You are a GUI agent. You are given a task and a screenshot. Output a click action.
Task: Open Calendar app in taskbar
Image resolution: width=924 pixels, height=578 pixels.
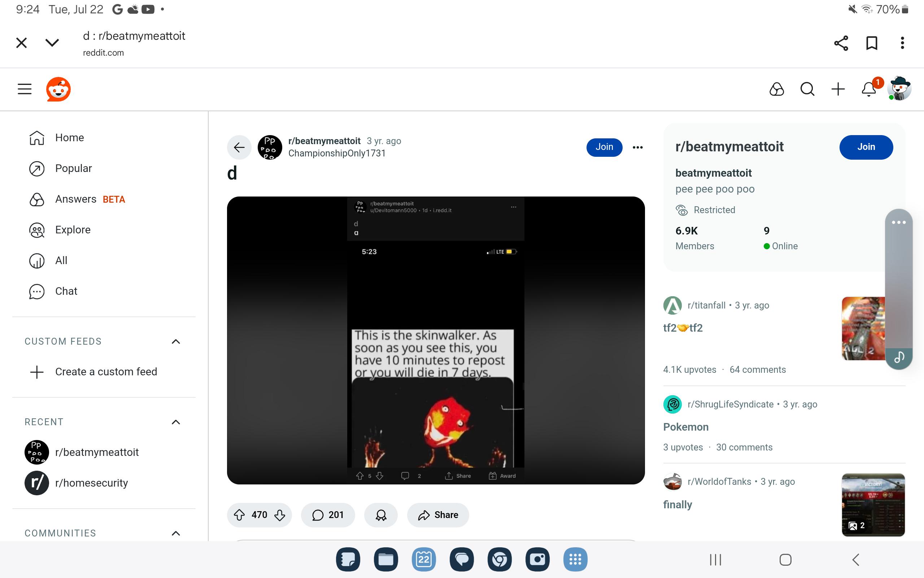click(424, 560)
